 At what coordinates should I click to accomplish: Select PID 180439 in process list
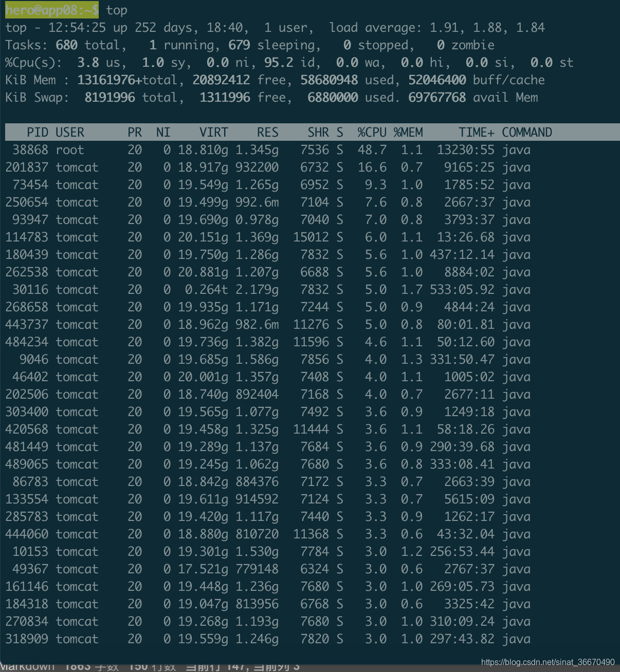(27, 254)
